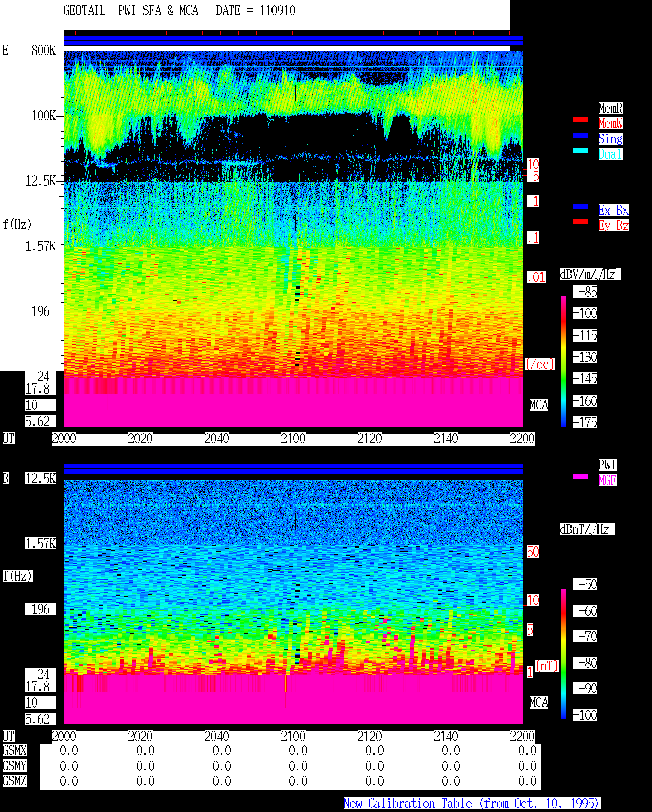Click the blue Ex Bx legend swatch
The width and height of the screenshot is (652, 812).
581,206
